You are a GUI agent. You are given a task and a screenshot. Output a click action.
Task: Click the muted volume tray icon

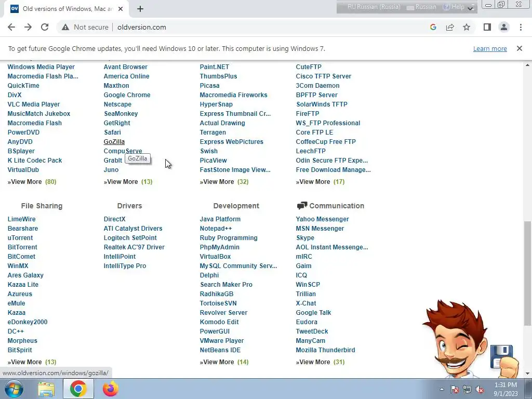[x=480, y=389]
